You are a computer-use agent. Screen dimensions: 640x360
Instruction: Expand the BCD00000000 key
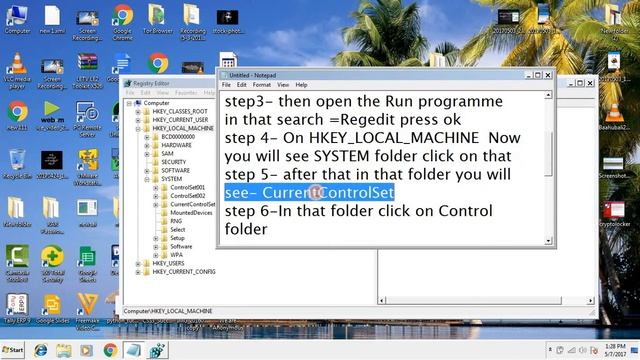147,137
